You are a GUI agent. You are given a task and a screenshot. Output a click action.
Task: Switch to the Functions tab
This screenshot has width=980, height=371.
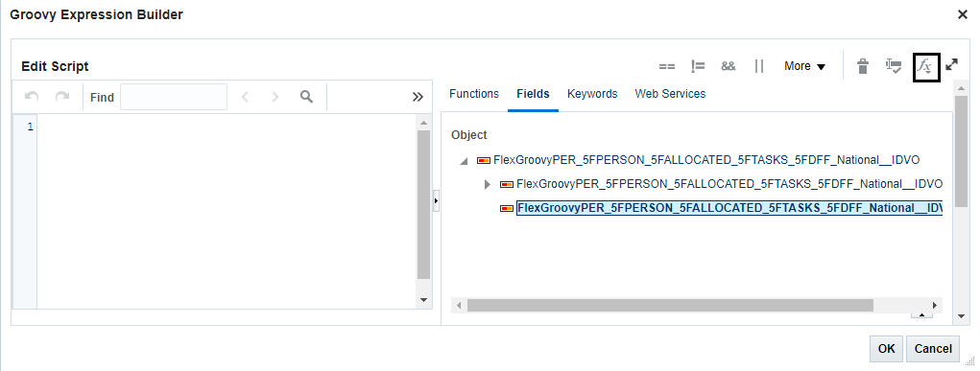(x=474, y=94)
